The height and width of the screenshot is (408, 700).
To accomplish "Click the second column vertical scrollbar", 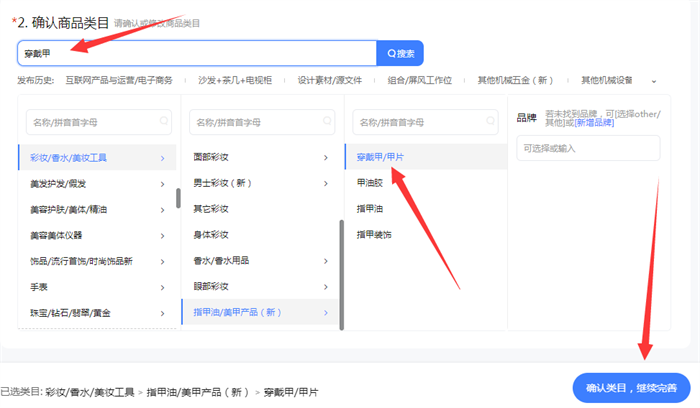I will [341, 260].
